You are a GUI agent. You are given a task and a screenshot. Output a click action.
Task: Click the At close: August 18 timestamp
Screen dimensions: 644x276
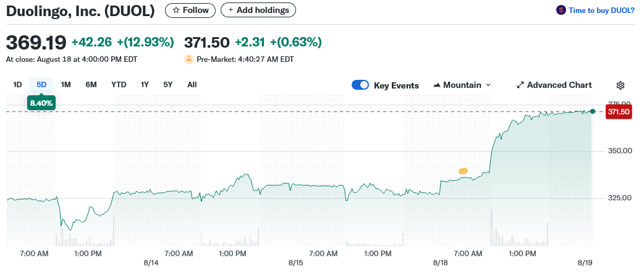click(72, 59)
